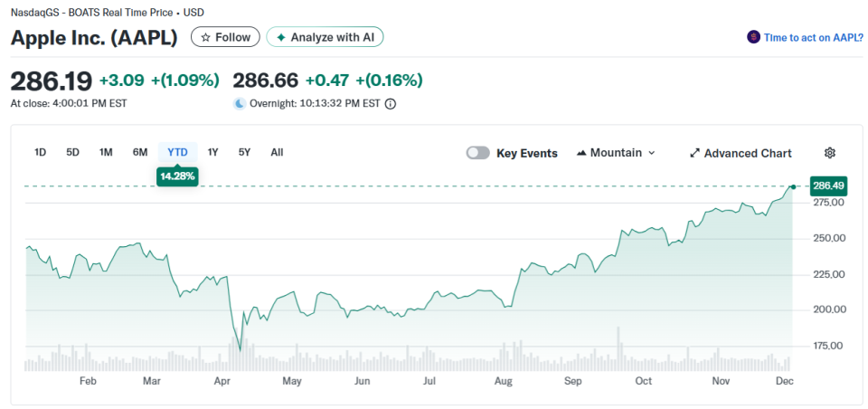Click the Advanced Chart expand arrows icon
The height and width of the screenshot is (409, 868).
click(x=694, y=153)
